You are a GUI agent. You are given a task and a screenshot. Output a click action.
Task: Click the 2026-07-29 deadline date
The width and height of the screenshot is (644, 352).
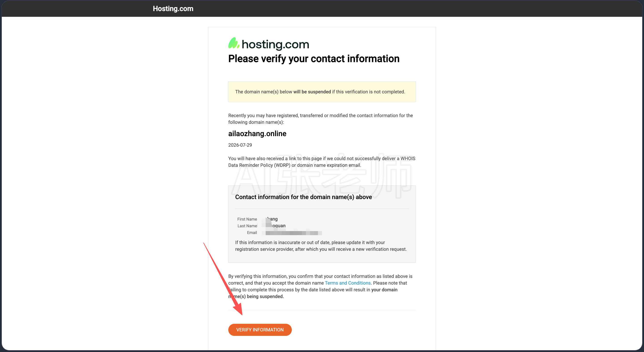click(240, 145)
